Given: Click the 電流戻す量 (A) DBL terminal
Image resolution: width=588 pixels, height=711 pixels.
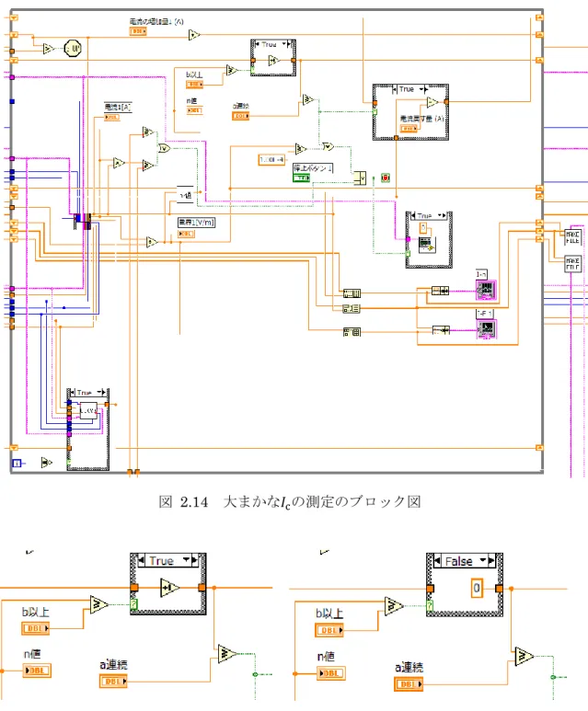Looking at the screenshot, I should [409, 129].
